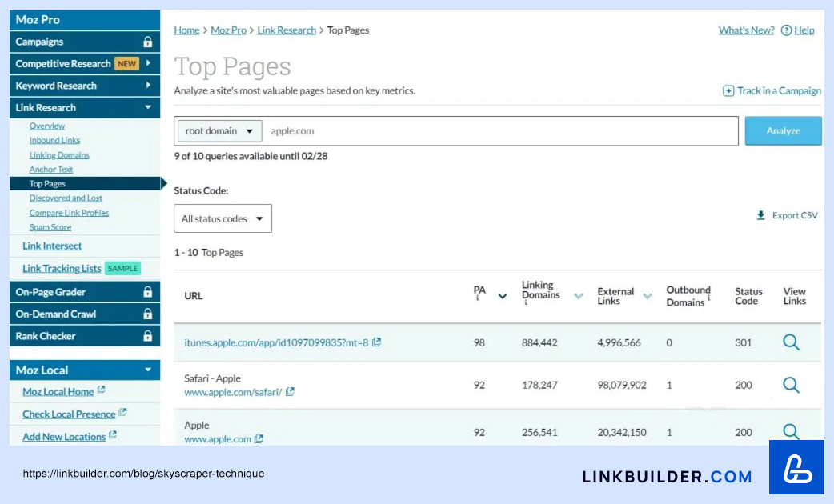
Task: Click external icon next to Moz Local Home
Action: click(101, 390)
